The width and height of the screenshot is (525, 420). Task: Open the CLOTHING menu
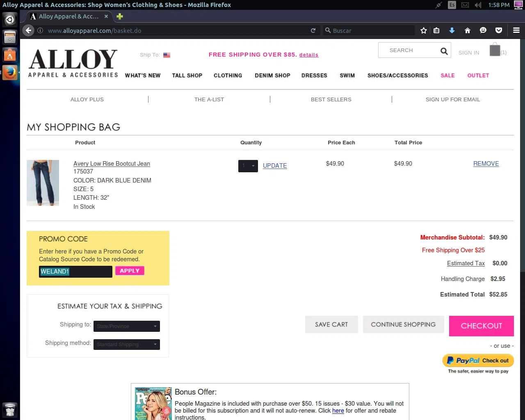tap(228, 75)
